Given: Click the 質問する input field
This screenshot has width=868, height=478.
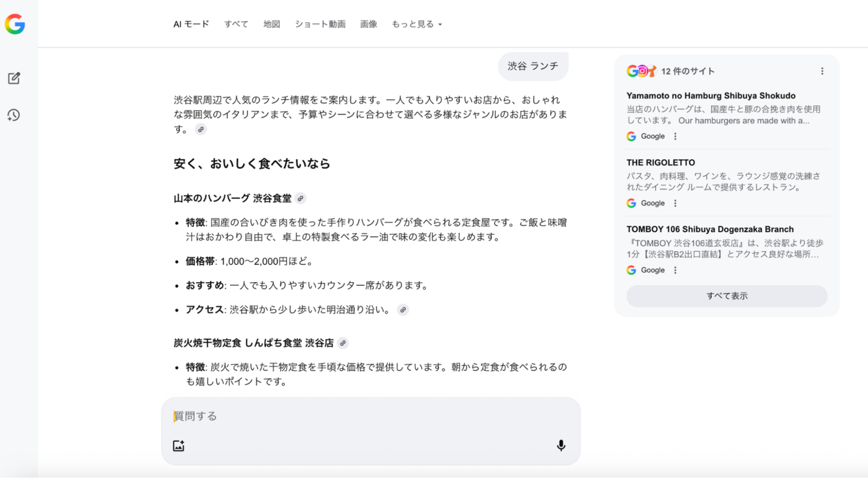Looking at the screenshot, I should pos(371,416).
